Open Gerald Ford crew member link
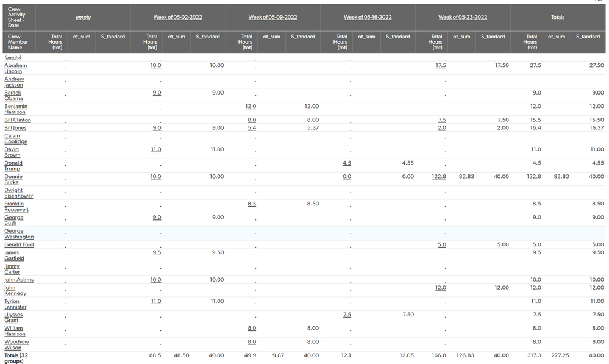The image size is (609, 364). pyautogui.click(x=19, y=244)
